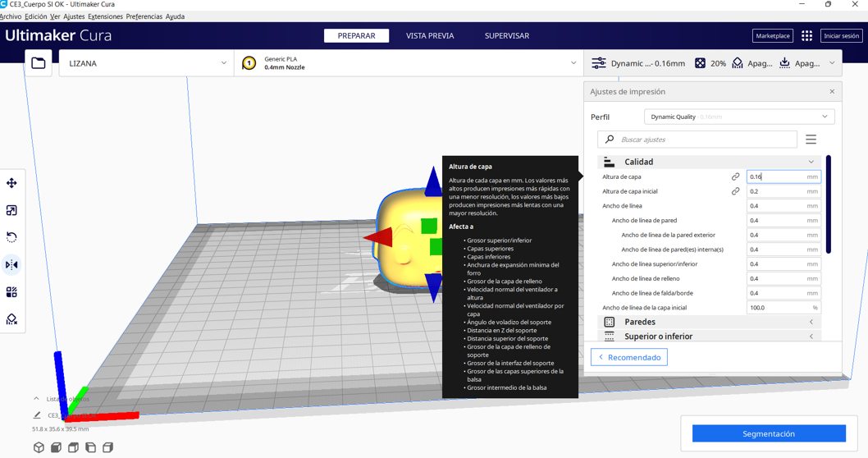This screenshot has width=868, height=458.
Task: Click Altura de capa value field
Action: 783,176
